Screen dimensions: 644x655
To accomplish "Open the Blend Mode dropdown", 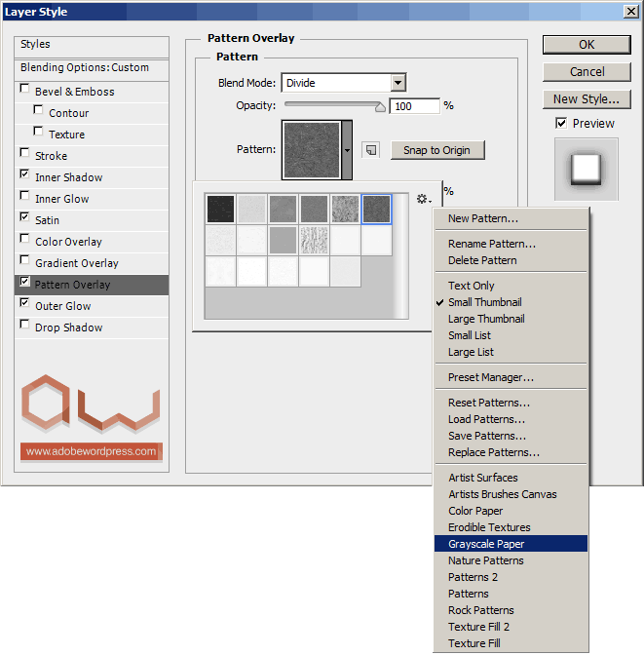I will (398, 83).
